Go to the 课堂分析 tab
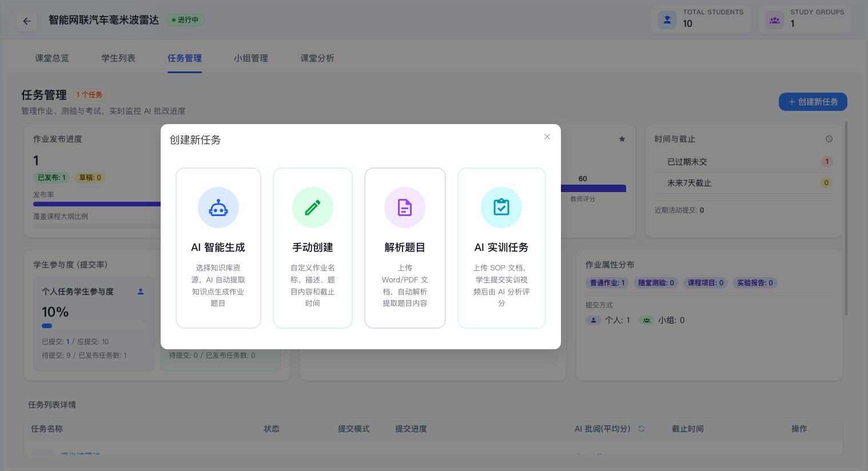The height and width of the screenshot is (471, 868). coord(317,58)
